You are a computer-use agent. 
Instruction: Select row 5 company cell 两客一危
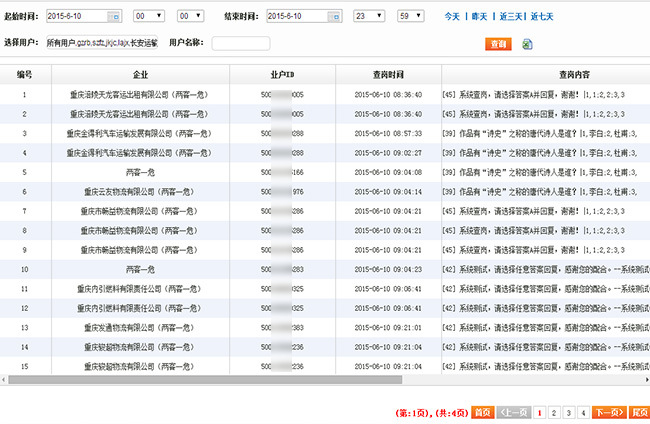pyautogui.click(x=140, y=172)
